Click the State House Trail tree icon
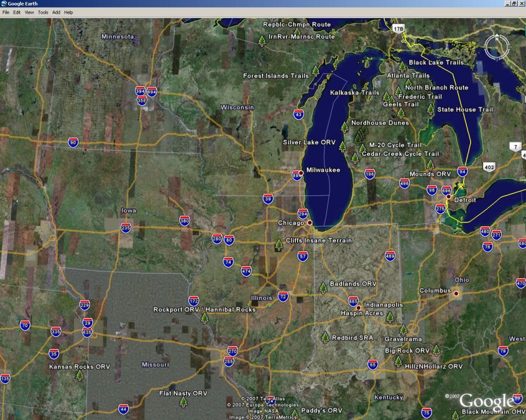Viewport: 526px width, 420px height. tap(431, 109)
